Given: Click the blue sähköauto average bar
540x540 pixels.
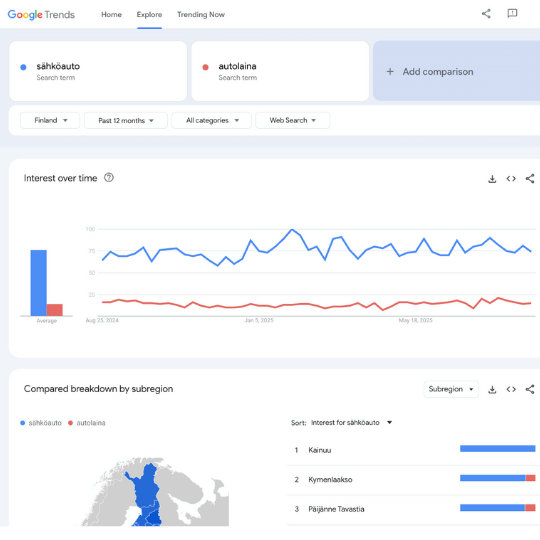Looking at the screenshot, I should tap(39, 283).
